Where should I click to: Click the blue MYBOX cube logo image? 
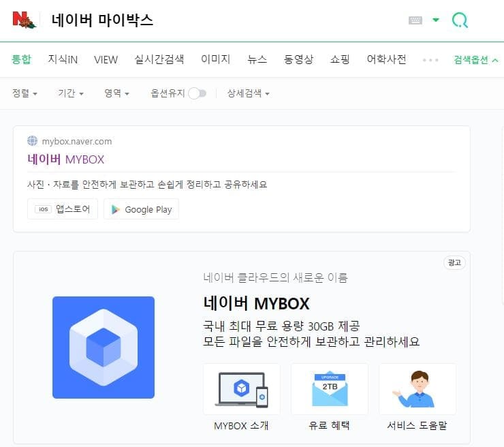pos(104,348)
